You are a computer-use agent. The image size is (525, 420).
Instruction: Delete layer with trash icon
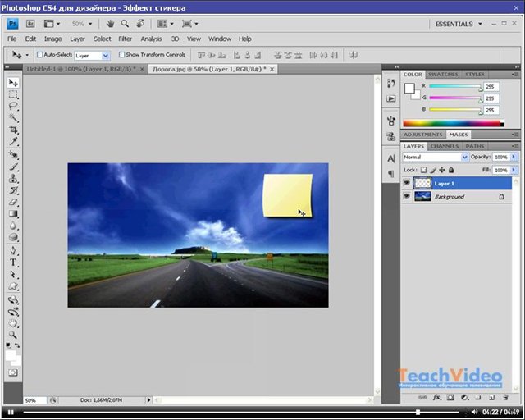(505, 397)
